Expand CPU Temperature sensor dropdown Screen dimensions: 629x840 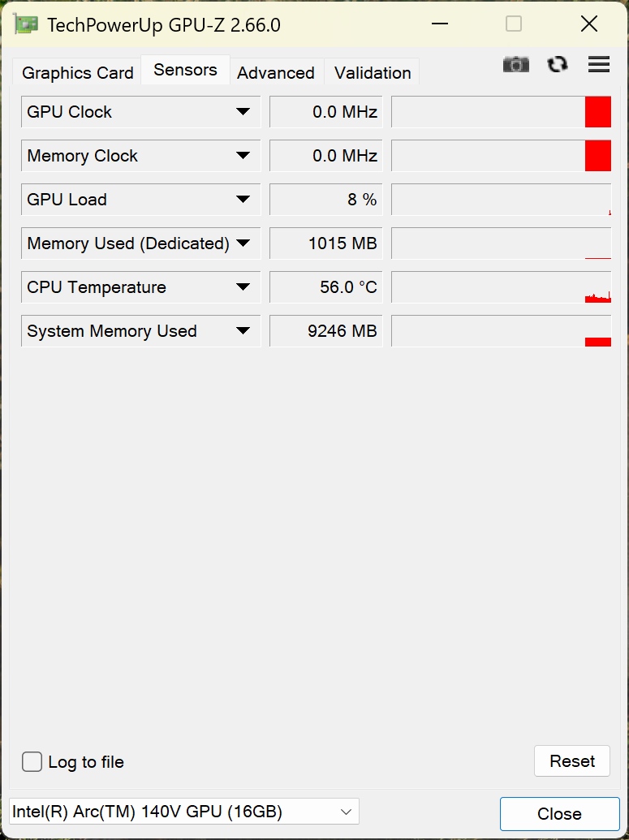(x=243, y=287)
